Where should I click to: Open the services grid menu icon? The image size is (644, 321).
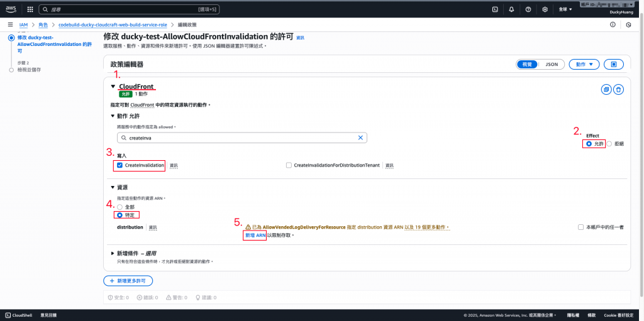[x=30, y=9]
